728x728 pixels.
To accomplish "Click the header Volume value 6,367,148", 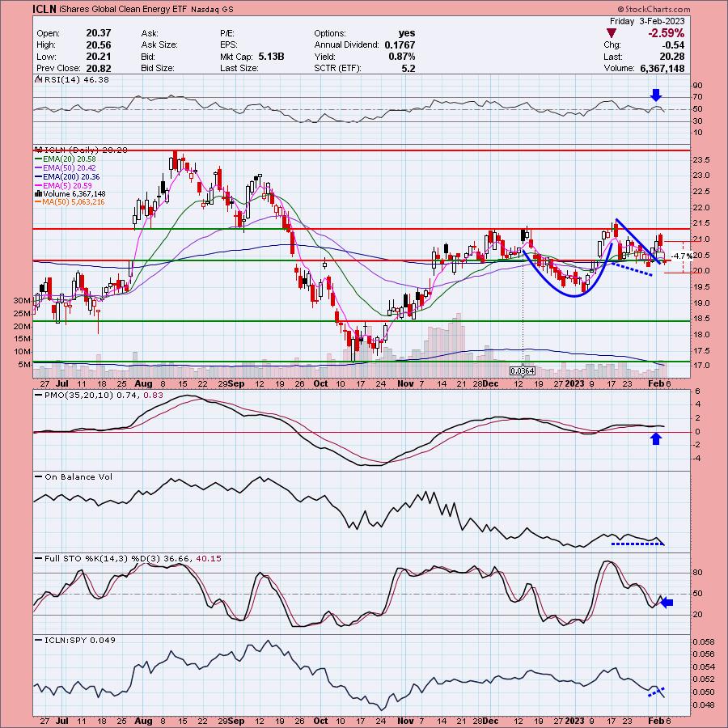I will click(x=662, y=68).
